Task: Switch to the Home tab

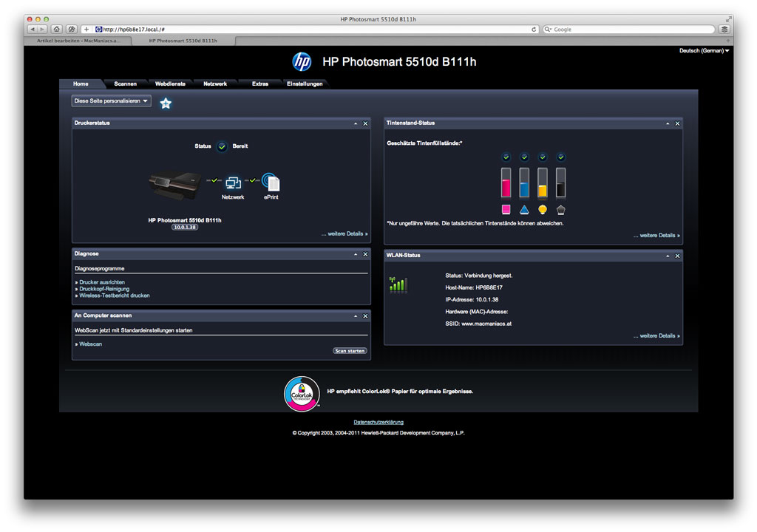Action: point(81,84)
